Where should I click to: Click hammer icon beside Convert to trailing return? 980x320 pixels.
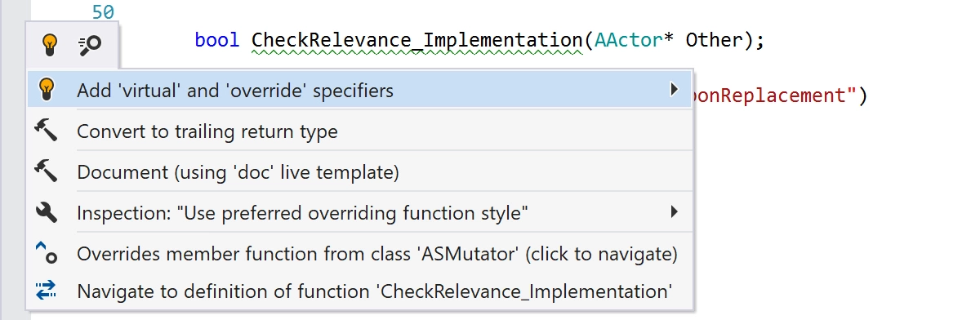[47, 131]
